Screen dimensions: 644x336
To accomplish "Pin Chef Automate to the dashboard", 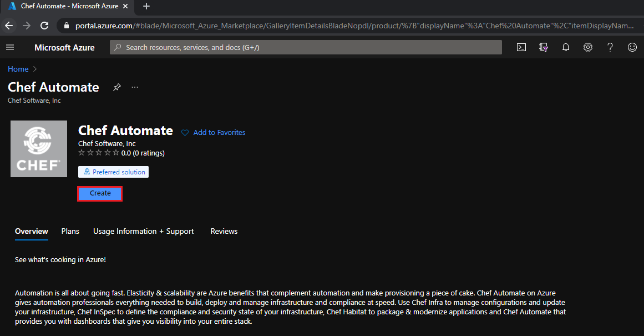I will click(116, 87).
